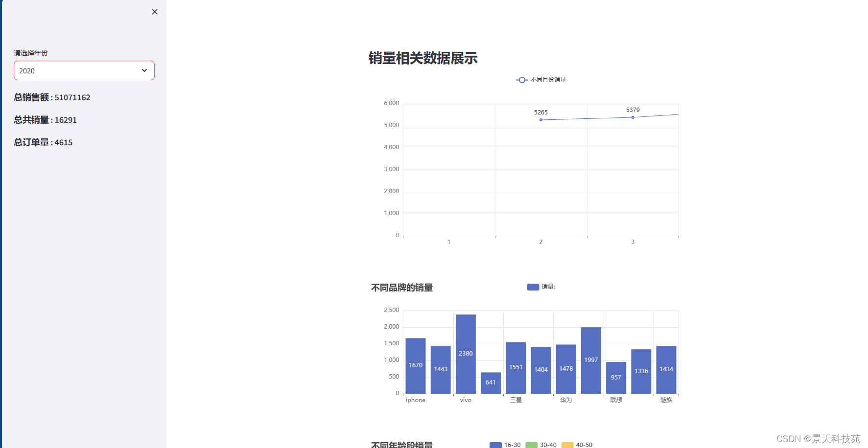Click the 6,000 y-axis label
The width and height of the screenshot is (868, 448).
(x=392, y=103)
